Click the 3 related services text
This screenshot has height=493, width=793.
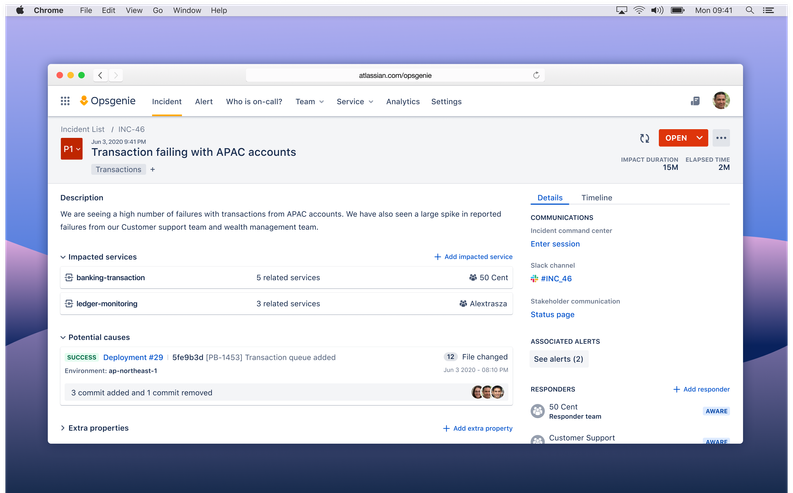coord(288,303)
